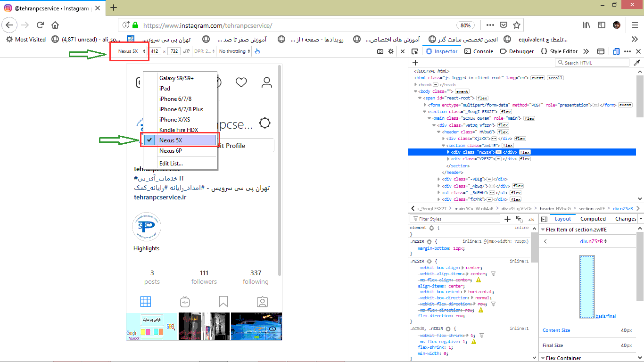644x362 pixels.
Task: Open the Computed tab
Action: (593, 219)
